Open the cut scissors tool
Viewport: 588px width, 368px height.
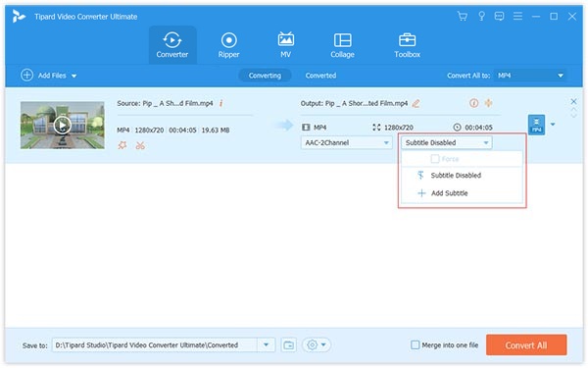[x=140, y=145]
